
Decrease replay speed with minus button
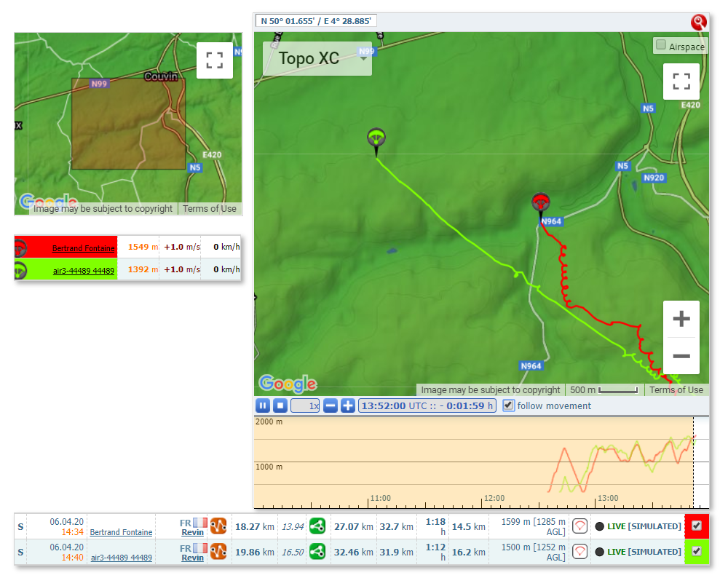(x=330, y=405)
